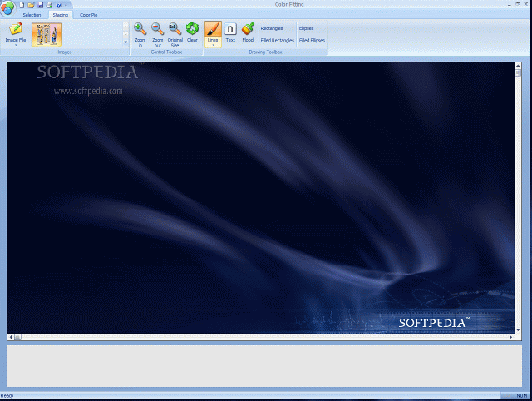The width and height of the screenshot is (532, 401).
Task: Switch to the Staging tab
Action: pos(61,15)
